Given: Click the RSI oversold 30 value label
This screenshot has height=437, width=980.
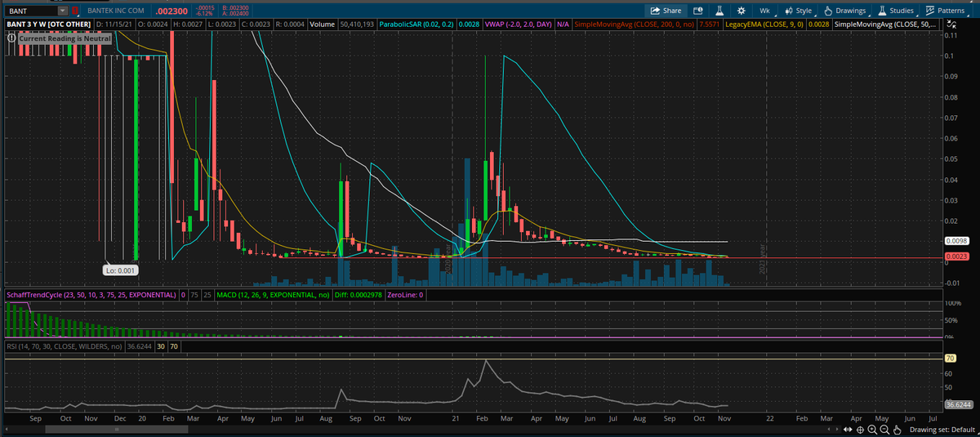Looking at the screenshot, I should pyautogui.click(x=161, y=346).
